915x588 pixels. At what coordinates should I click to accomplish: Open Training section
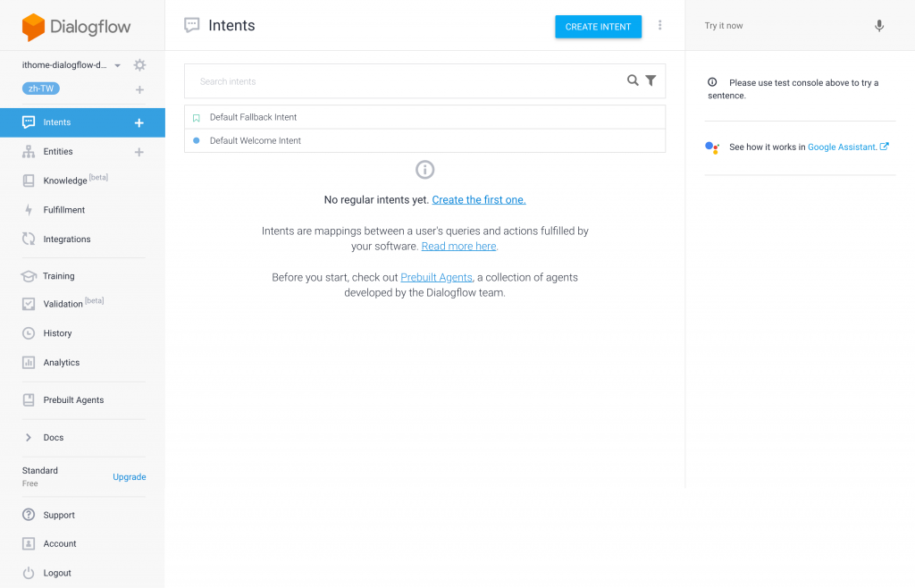pyautogui.click(x=58, y=276)
